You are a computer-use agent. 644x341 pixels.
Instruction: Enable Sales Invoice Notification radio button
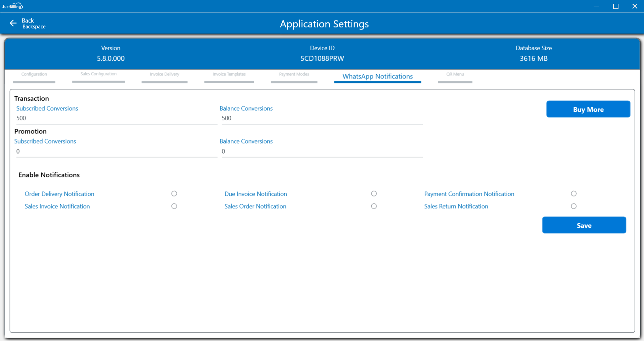[174, 206]
